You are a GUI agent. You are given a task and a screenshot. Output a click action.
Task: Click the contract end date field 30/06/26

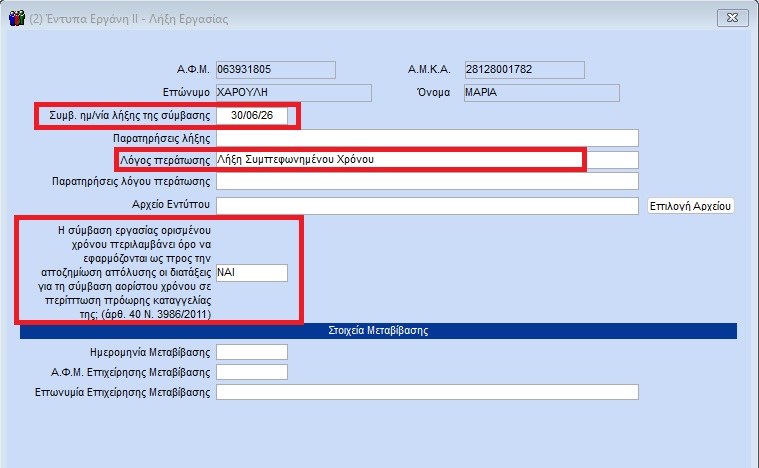pos(252,116)
